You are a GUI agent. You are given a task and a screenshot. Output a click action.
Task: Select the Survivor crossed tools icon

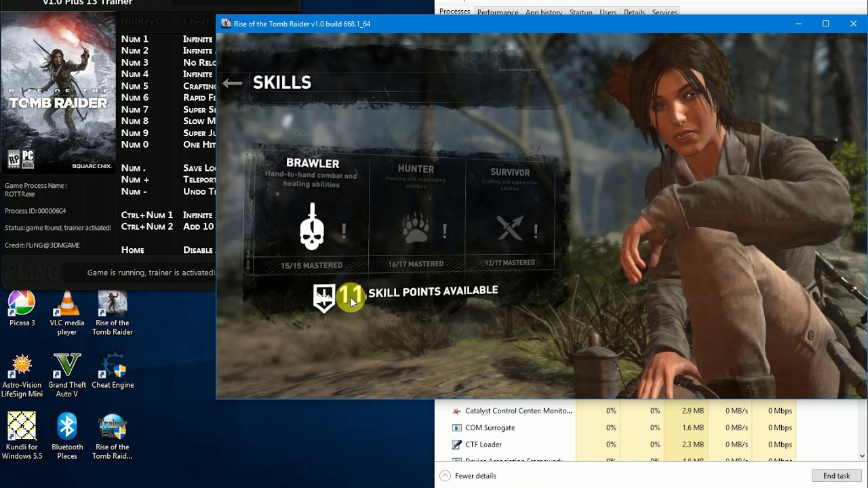(x=510, y=228)
